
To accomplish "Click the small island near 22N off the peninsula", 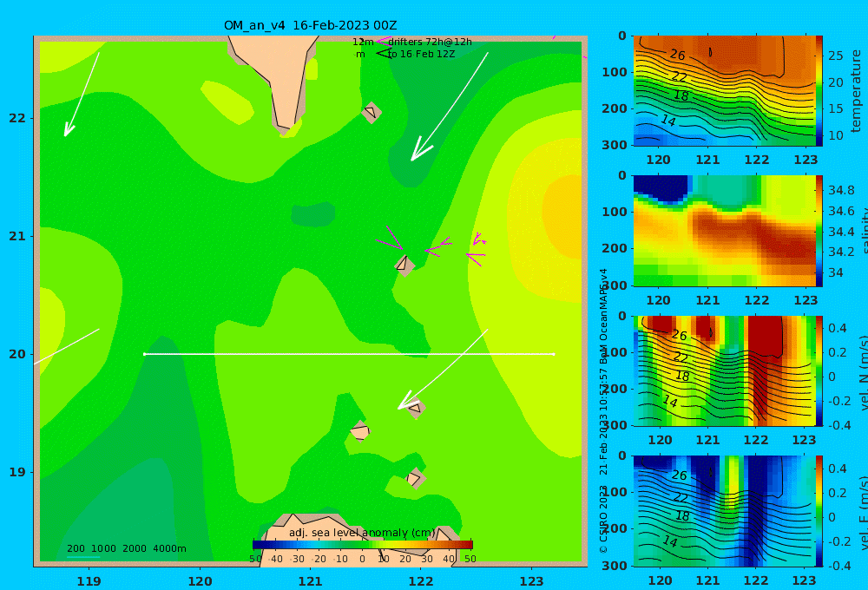I will [372, 112].
